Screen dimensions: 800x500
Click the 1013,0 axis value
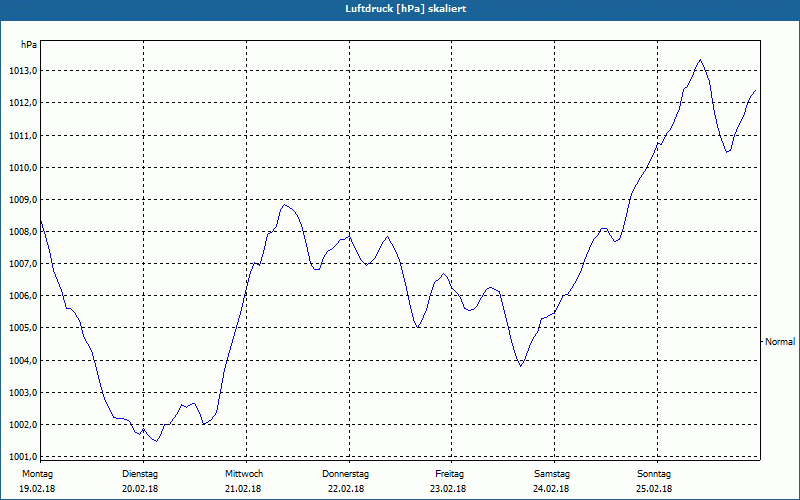(23, 71)
